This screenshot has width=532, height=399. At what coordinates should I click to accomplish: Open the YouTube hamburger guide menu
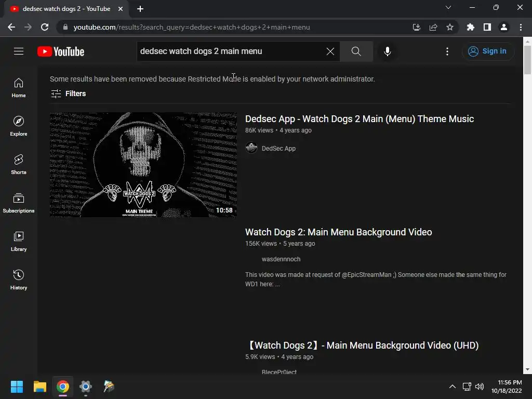coord(19,51)
